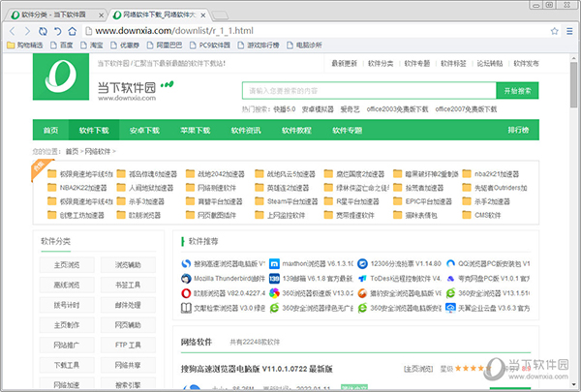Open 排行榜 in the green navigation bar
Viewport: 581px width, 392px height.
518,130
